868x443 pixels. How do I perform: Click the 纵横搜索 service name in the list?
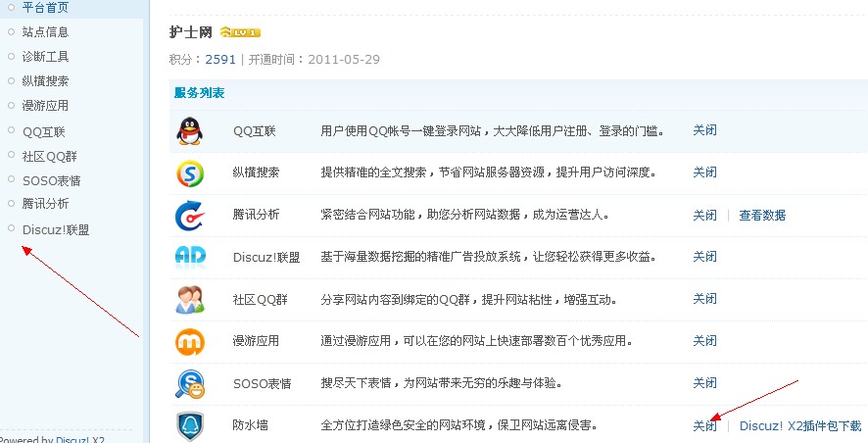pos(257,172)
